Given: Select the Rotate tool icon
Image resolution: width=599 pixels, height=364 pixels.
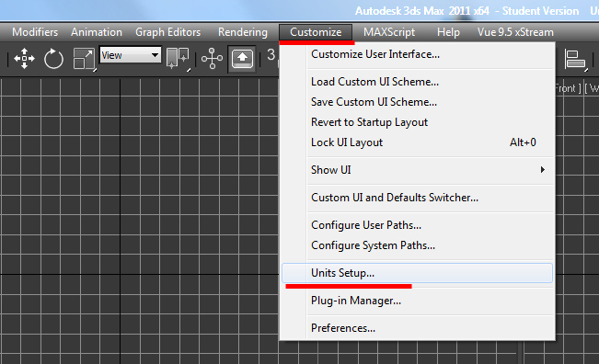Looking at the screenshot, I should click(x=53, y=59).
